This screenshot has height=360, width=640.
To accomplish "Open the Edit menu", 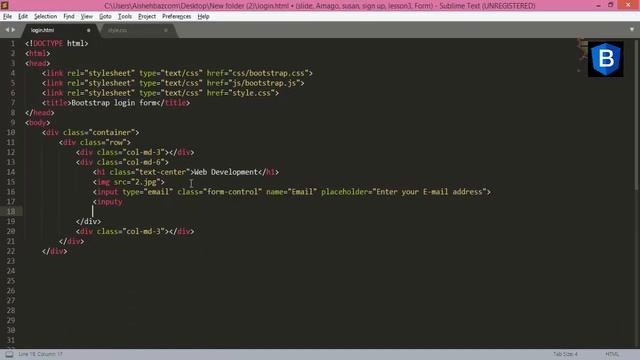I will click(x=23, y=16).
